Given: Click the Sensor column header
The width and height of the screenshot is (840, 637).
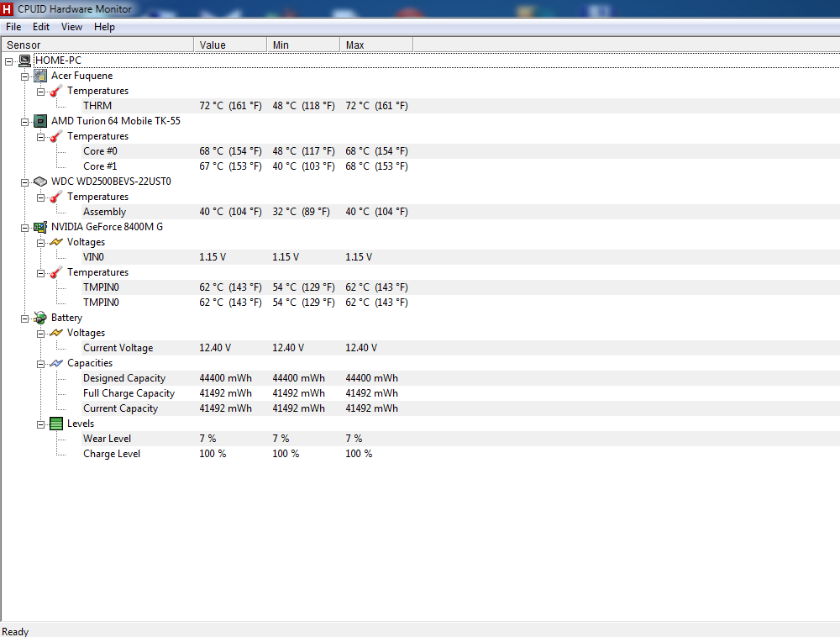Looking at the screenshot, I should tap(97, 45).
